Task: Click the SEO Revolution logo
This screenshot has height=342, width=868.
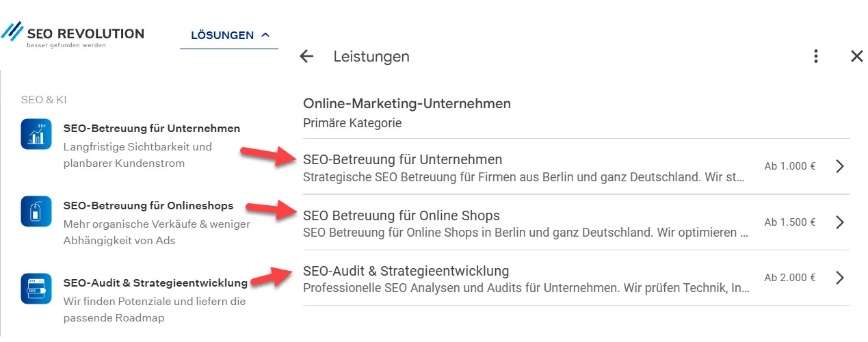Action: (73, 34)
